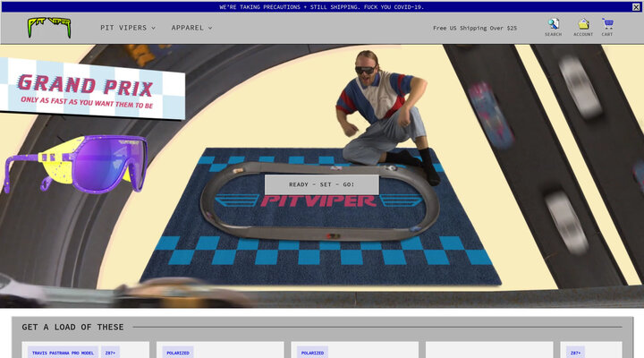The width and height of the screenshot is (644, 358).
Task: Click the Z87+ tag on first product card
Action: 110,353
